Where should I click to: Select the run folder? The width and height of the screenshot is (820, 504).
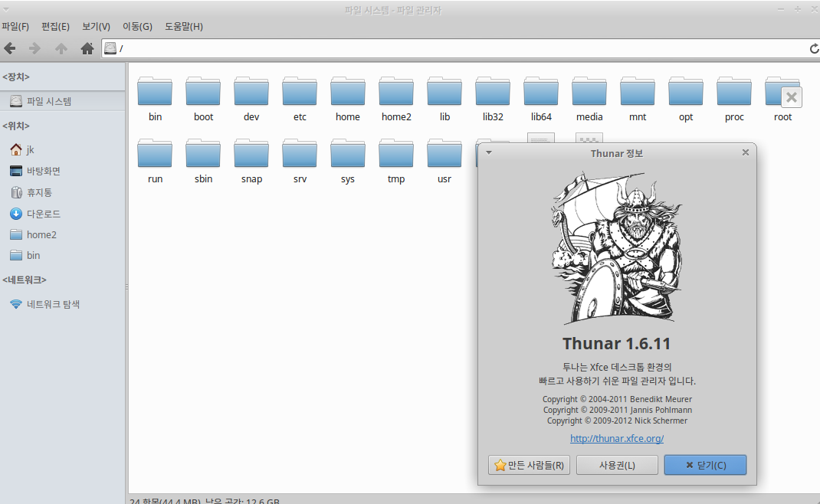click(155, 161)
